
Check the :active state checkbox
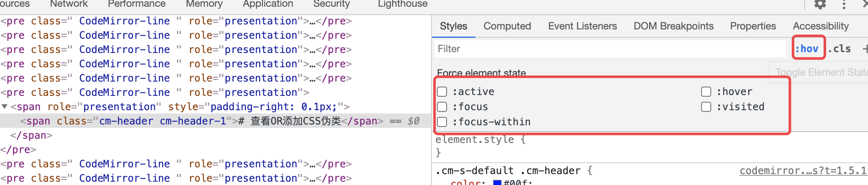tap(442, 92)
